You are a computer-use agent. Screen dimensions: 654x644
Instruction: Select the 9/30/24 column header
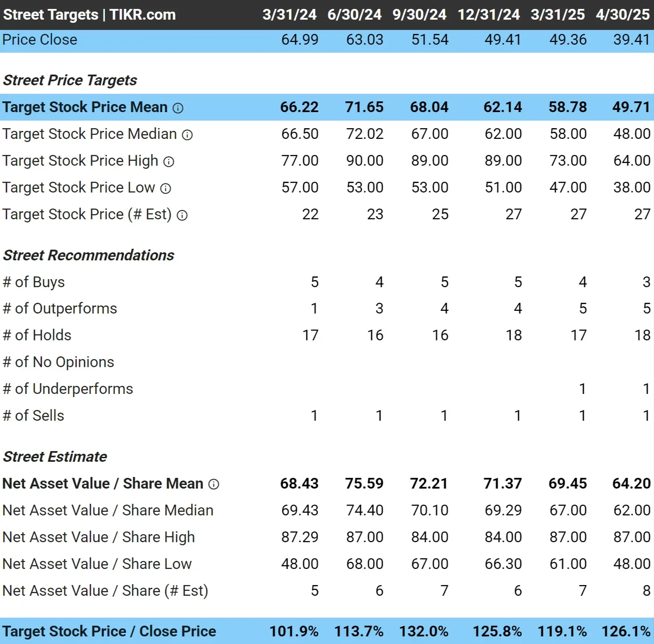coord(419,14)
